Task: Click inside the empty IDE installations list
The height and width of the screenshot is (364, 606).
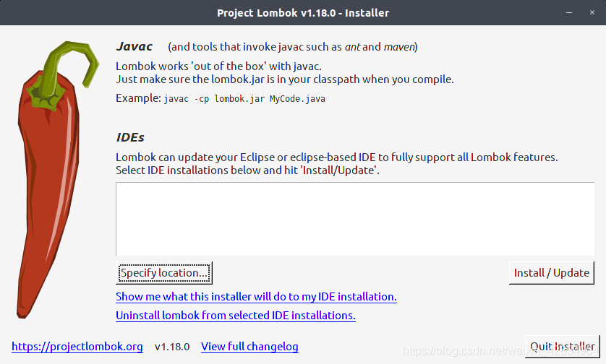Action: coord(355,219)
